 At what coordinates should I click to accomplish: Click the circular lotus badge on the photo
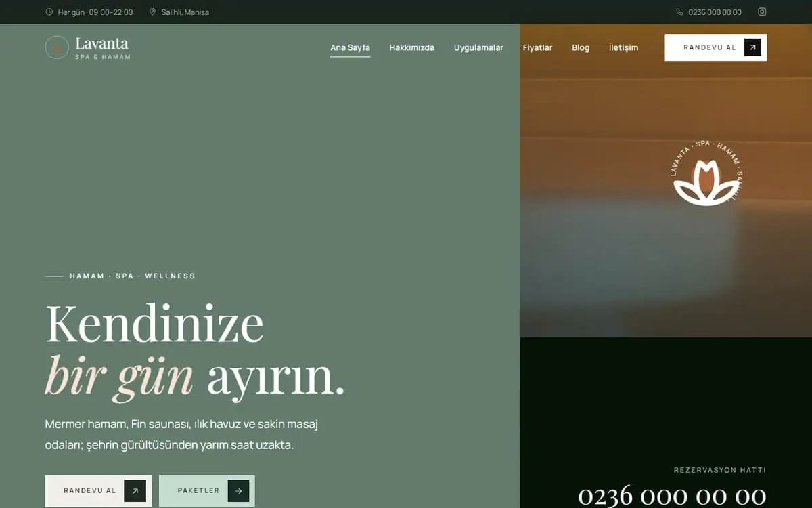(706, 174)
